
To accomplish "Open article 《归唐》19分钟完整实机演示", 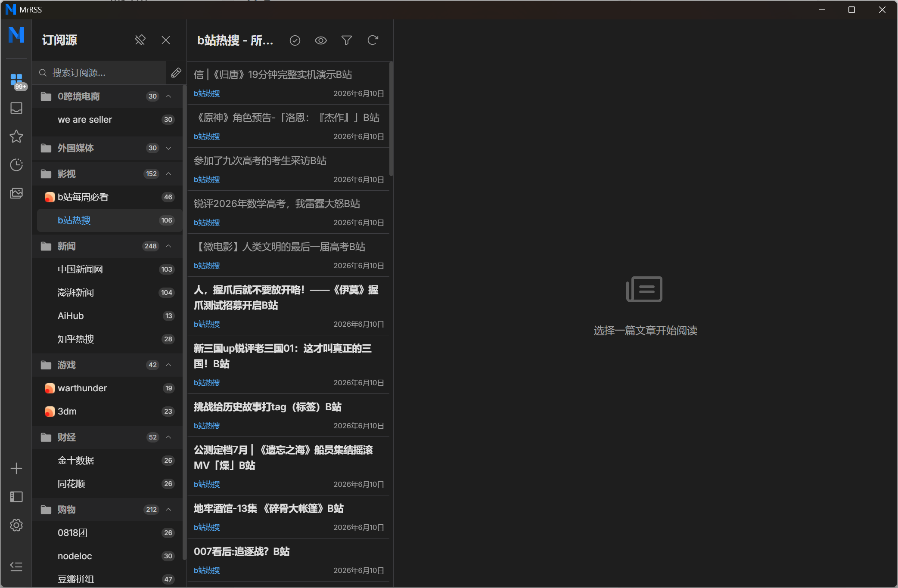I will [x=289, y=83].
